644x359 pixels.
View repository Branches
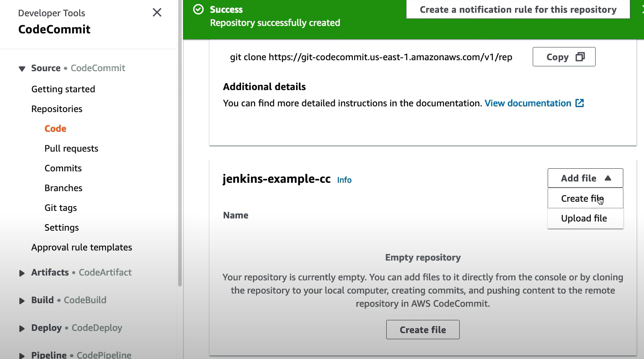pos(63,188)
